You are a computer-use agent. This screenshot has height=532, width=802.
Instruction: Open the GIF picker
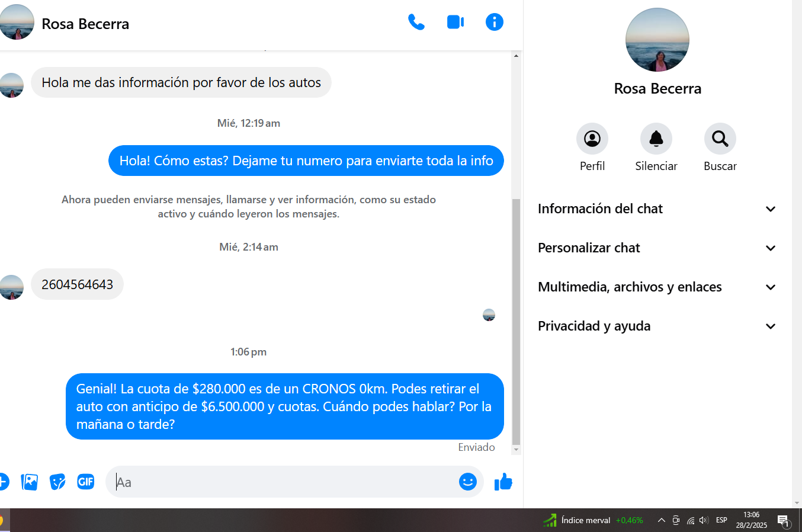86,482
